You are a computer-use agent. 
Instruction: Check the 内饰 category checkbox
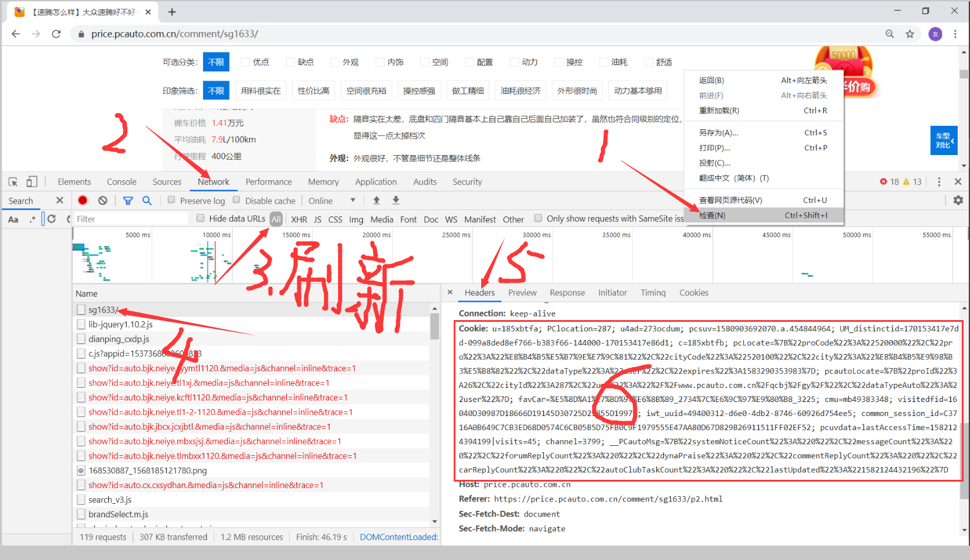coord(379,62)
